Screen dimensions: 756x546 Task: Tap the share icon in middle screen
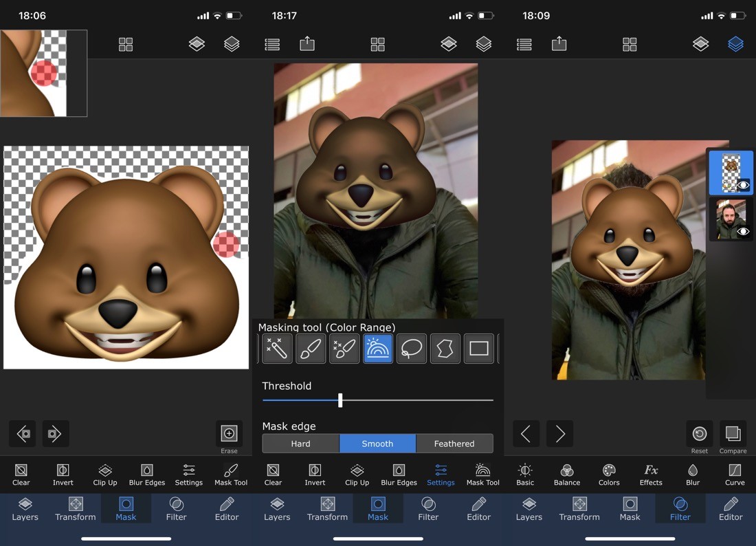click(307, 44)
